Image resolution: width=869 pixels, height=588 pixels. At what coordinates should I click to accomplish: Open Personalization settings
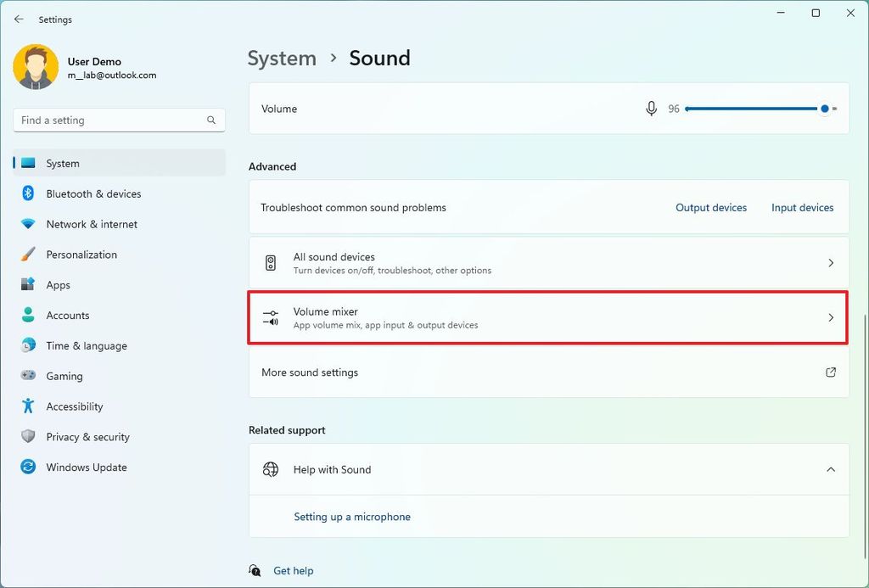(81, 255)
